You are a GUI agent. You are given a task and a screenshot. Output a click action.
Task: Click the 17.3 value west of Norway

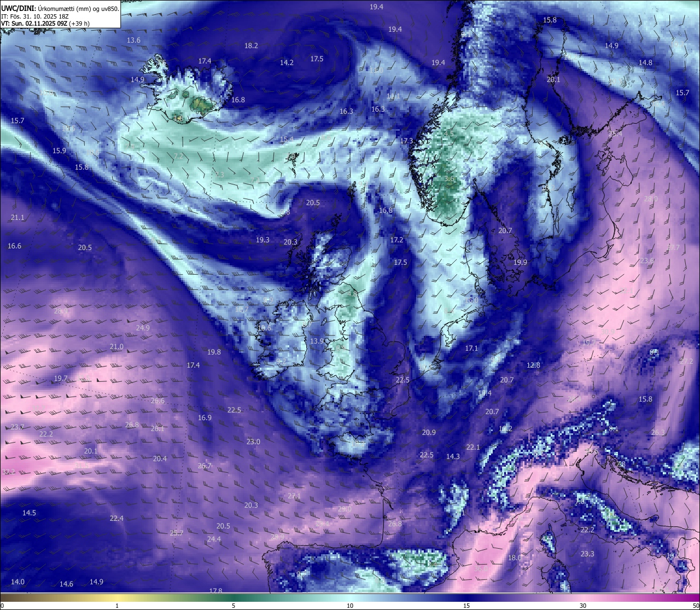tap(406, 141)
